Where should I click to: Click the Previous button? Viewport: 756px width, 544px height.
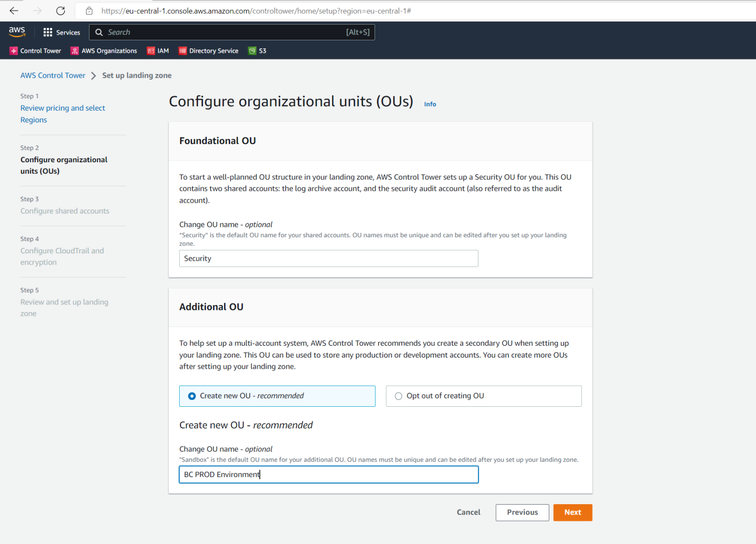[x=522, y=512]
